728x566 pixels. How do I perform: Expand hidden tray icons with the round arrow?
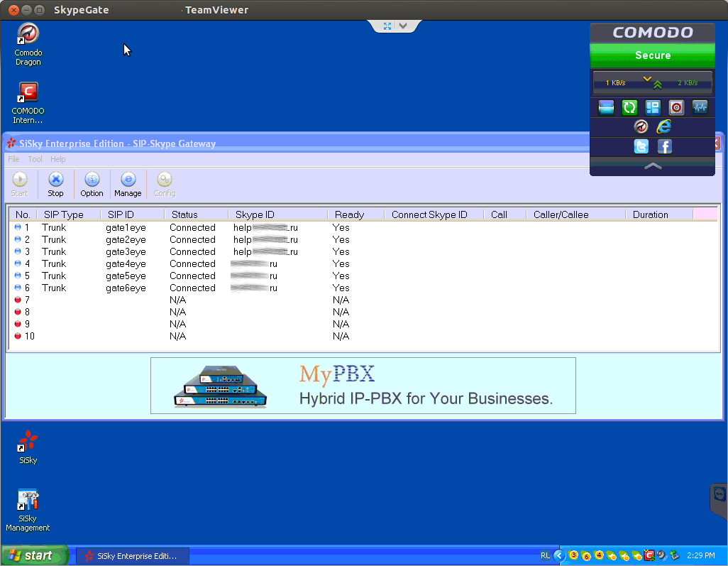(x=559, y=555)
